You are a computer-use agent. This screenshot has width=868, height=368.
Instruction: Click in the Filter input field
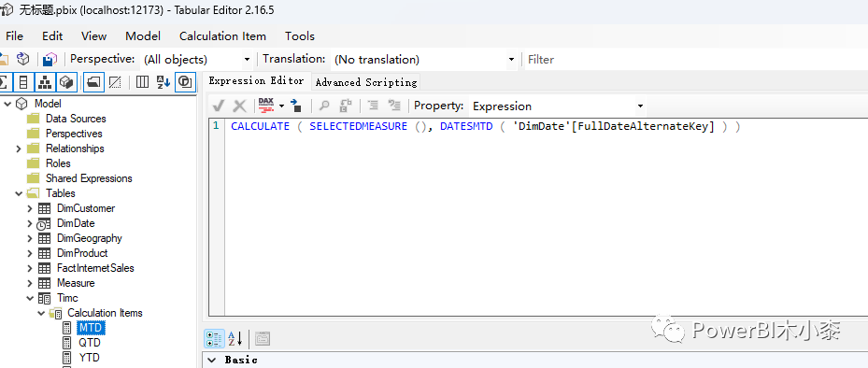tap(696, 59)
